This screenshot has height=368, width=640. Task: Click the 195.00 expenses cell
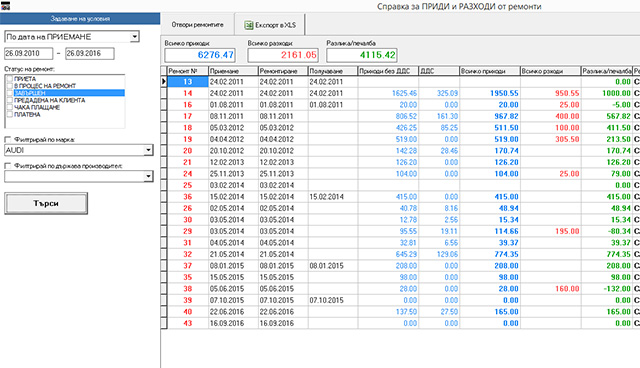pyautogui.click(x=551, y=231)
